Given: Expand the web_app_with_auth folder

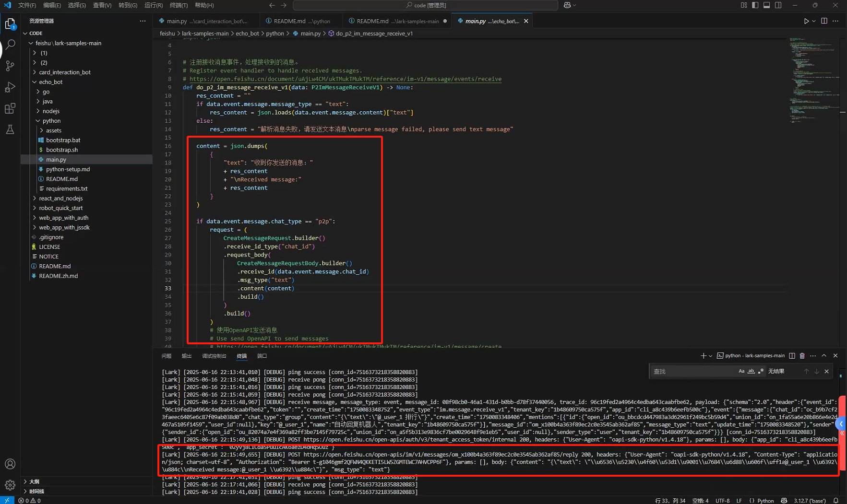Looking at the screenshot, I should click(x=64, y=218).
